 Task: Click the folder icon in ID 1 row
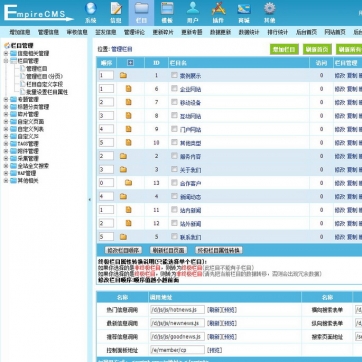pos(123,75)
